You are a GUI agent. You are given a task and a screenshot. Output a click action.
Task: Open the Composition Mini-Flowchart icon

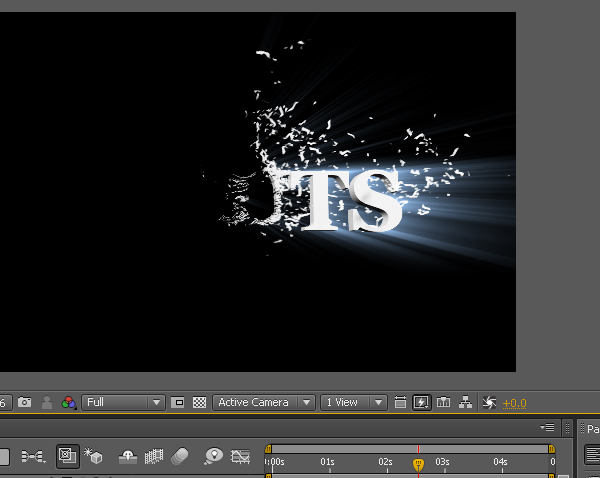33,456
